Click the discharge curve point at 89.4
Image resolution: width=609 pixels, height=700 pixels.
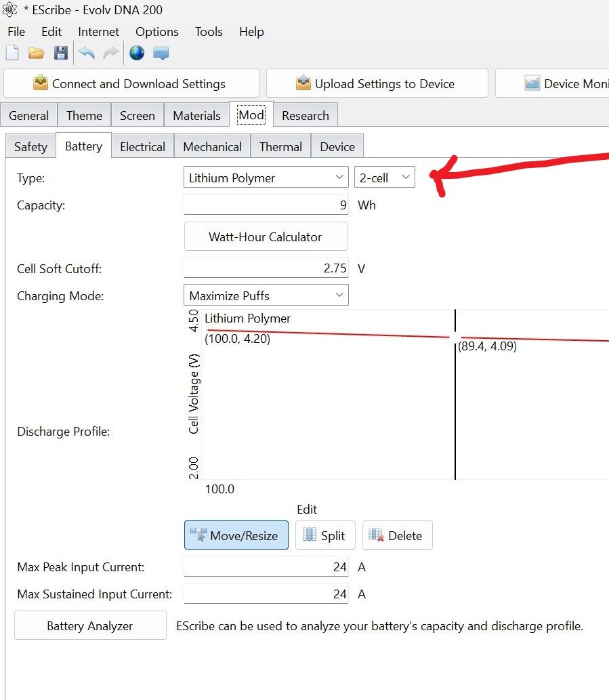455,337
